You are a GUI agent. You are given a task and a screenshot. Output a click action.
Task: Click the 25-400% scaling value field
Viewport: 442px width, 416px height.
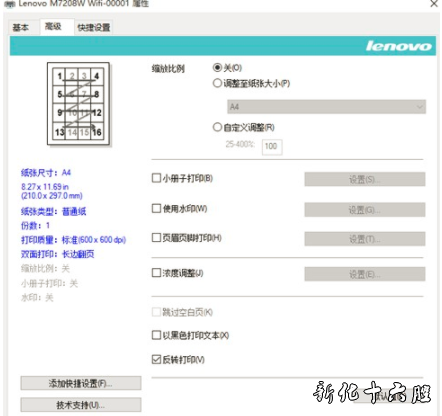pyautogui.click(x=272, y=147)
